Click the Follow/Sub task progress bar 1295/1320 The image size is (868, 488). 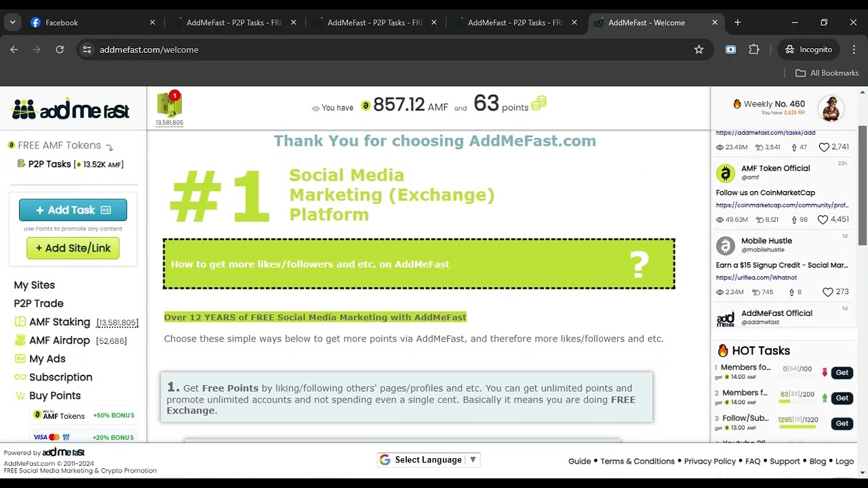(797, 427)
